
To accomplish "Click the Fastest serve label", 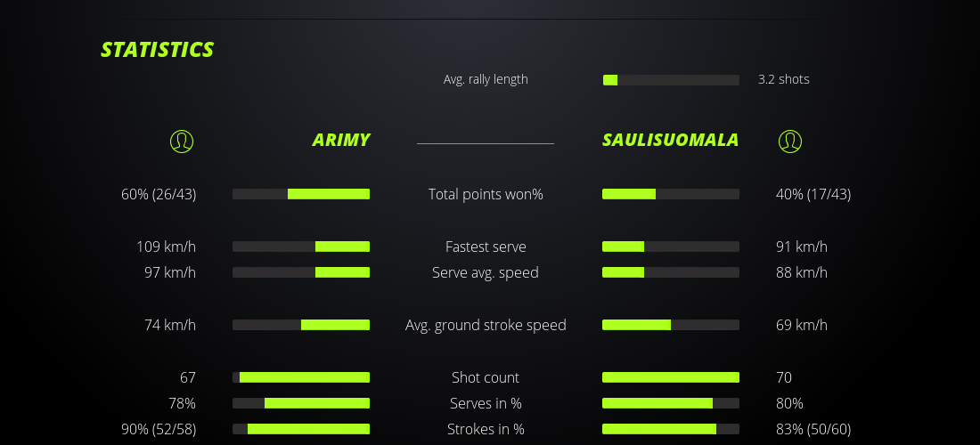I will click(x=486, y=247).
